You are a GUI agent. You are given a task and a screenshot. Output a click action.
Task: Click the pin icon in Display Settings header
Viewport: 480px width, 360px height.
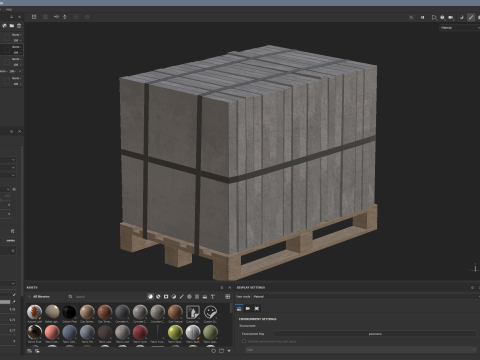click(472, 287)
